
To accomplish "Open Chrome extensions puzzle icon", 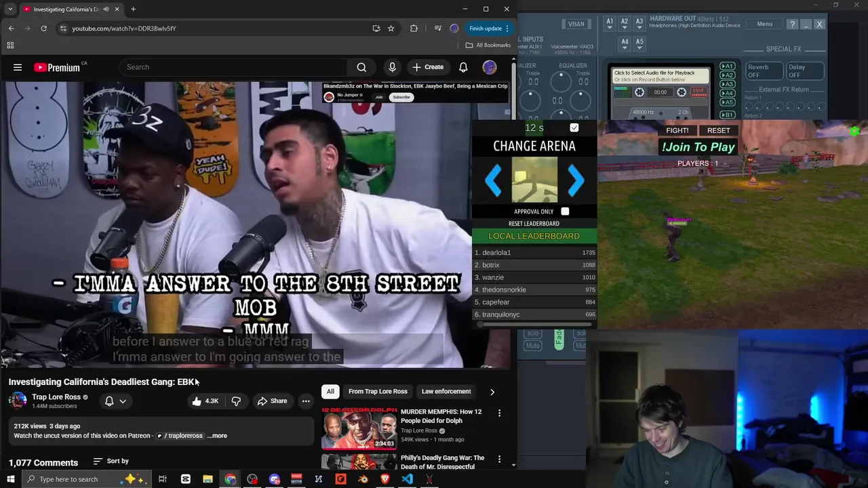I will click(414, 28).
